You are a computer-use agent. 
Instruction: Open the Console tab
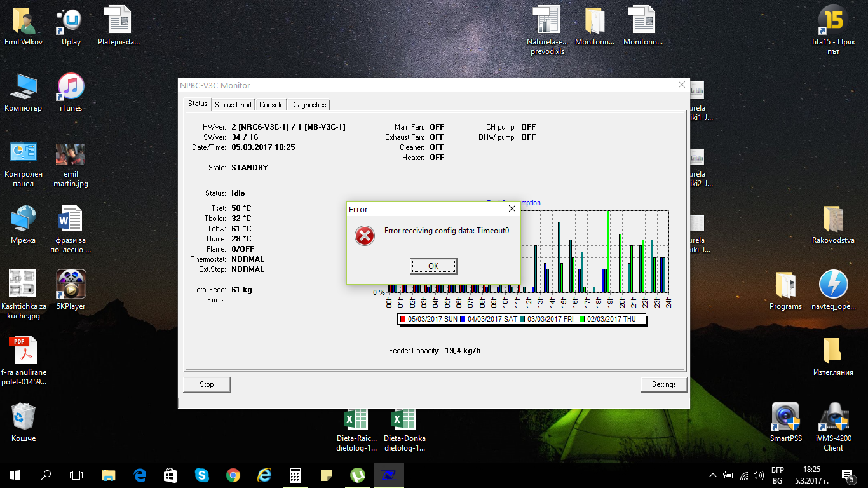pos(271,104)
